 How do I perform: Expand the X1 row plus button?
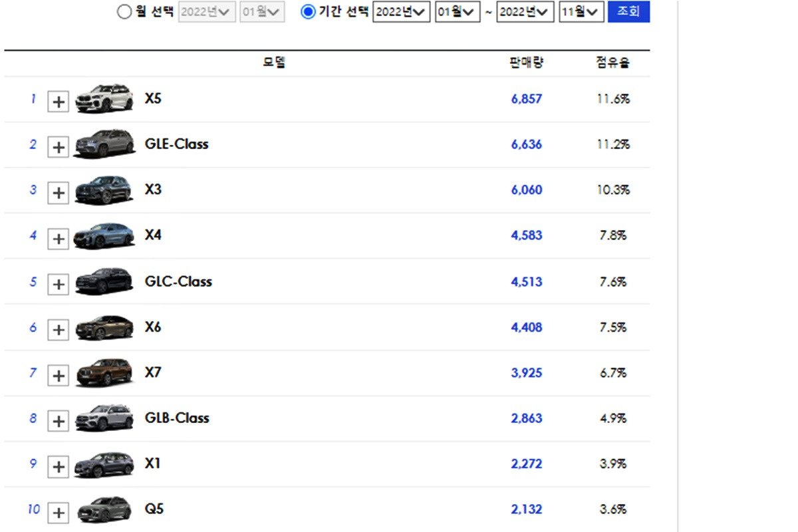click(x=59, y=467)
